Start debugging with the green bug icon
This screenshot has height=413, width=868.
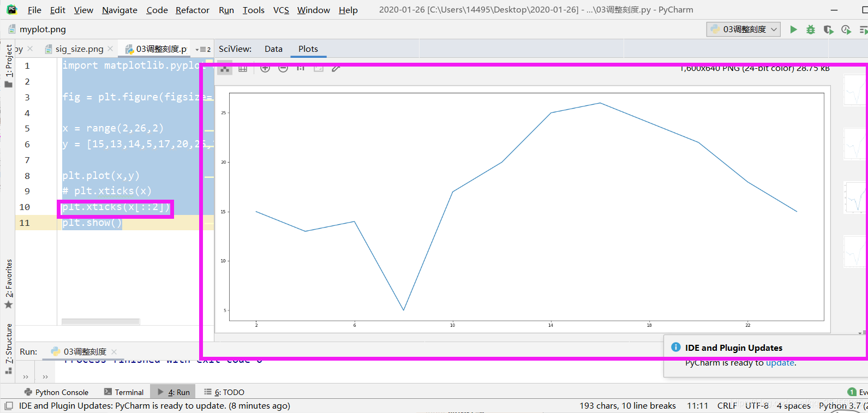click(x=811, y=29)
